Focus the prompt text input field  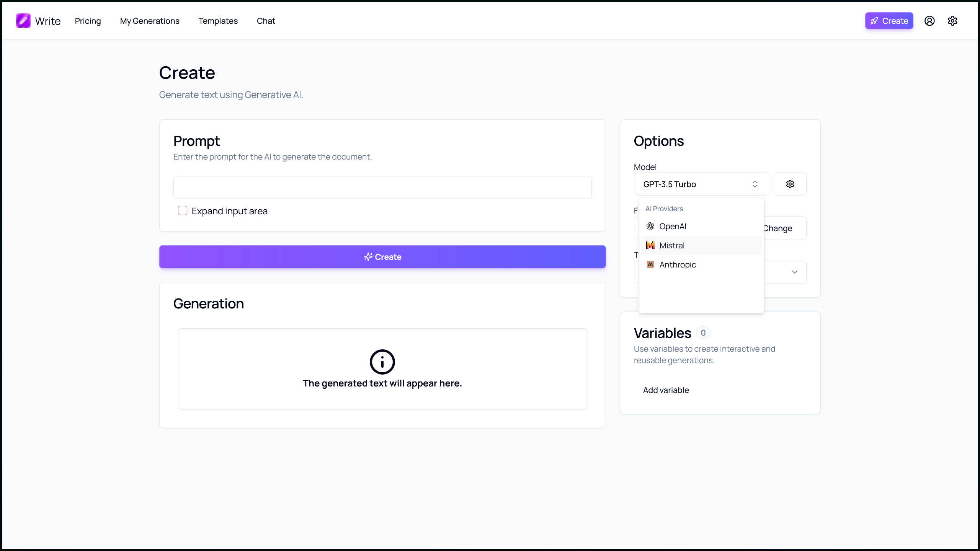[382, 187]
